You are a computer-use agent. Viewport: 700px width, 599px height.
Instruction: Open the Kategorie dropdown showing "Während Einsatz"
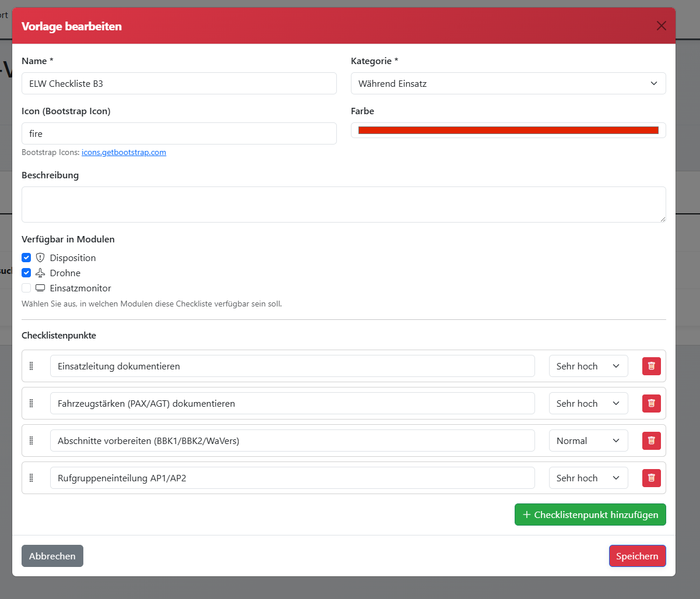coord(508,83)
